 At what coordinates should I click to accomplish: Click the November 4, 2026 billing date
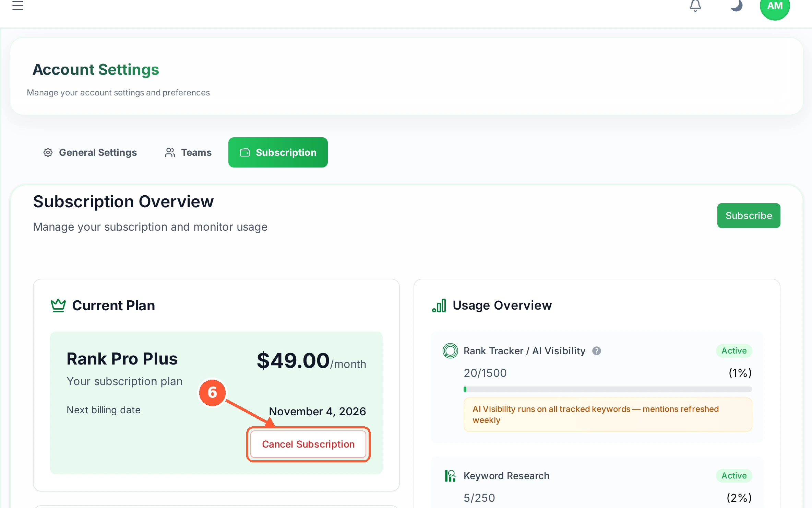click(x=318, y=411)
